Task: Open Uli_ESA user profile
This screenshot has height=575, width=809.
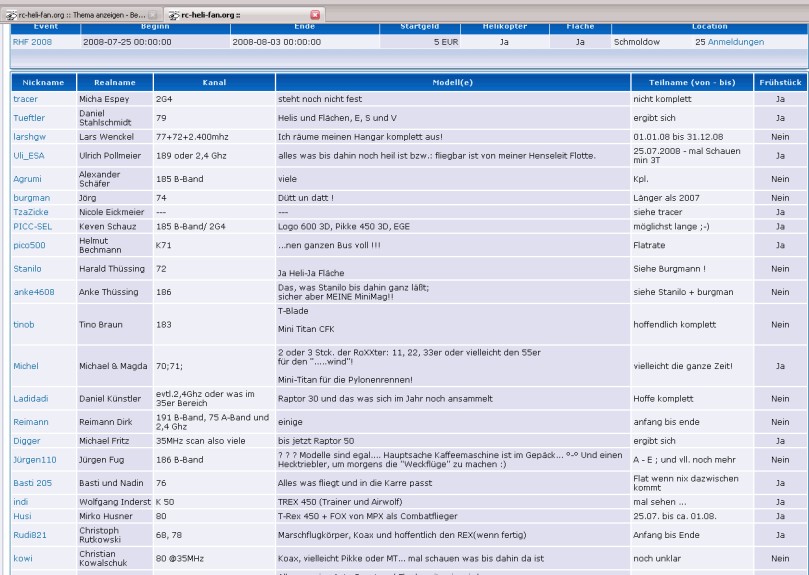Action: 29,155
